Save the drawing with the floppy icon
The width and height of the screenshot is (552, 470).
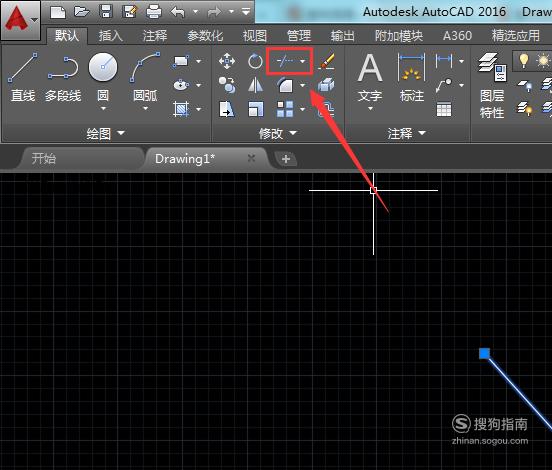pyautogui.click(x=106, y=12)
